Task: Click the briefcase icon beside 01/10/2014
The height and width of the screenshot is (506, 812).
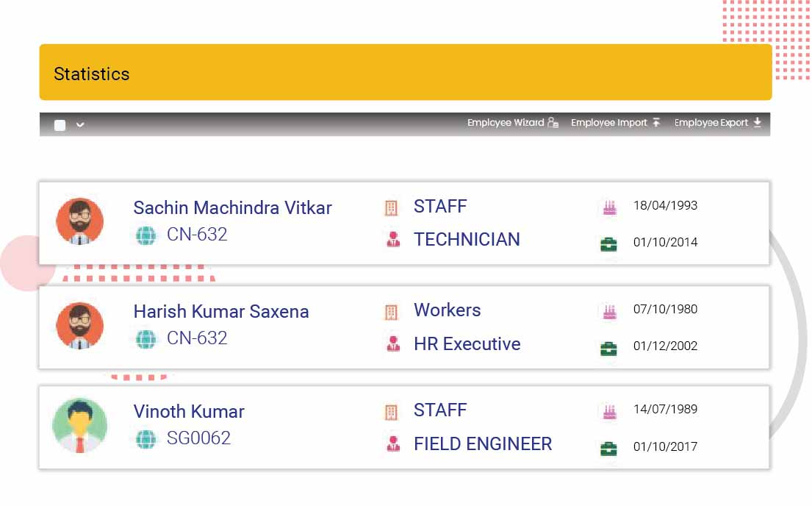Action: [608, 243]
